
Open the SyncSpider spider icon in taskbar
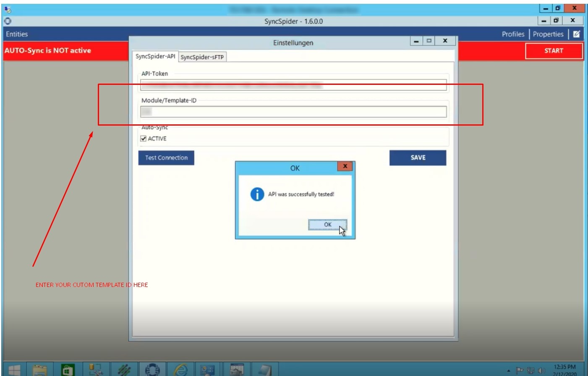pos(152,370)
